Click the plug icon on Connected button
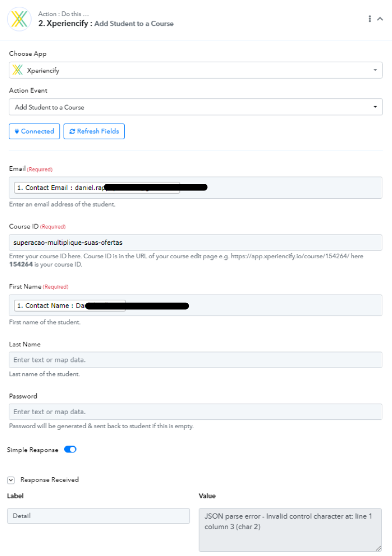This screenshot has height=556, width=392. tap(17, 131)
